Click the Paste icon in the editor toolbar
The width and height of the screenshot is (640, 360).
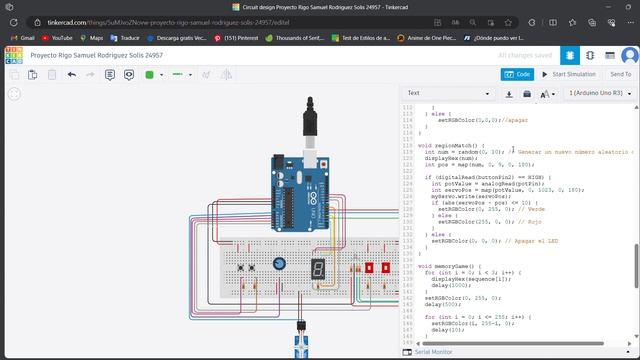[x=33, y=75]
